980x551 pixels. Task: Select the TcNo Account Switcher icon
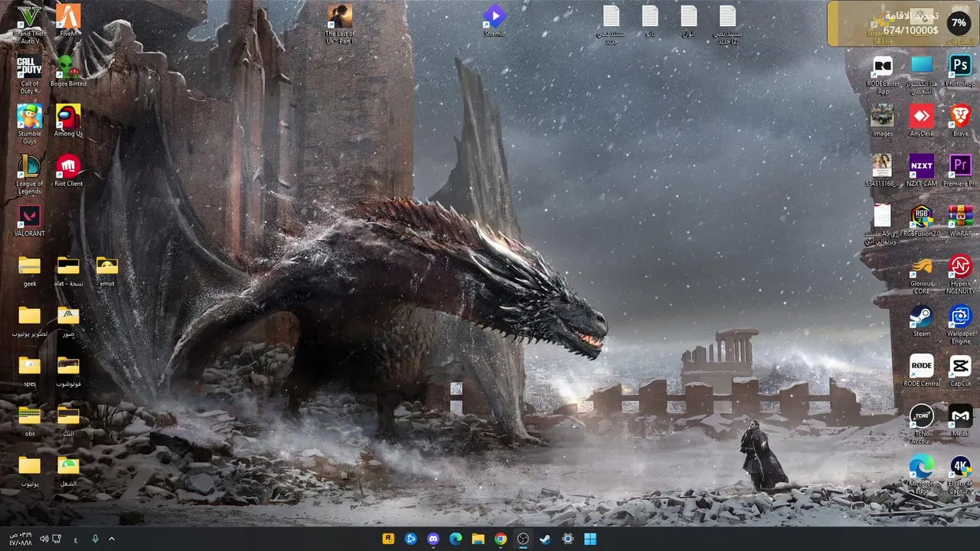(922, 424)
